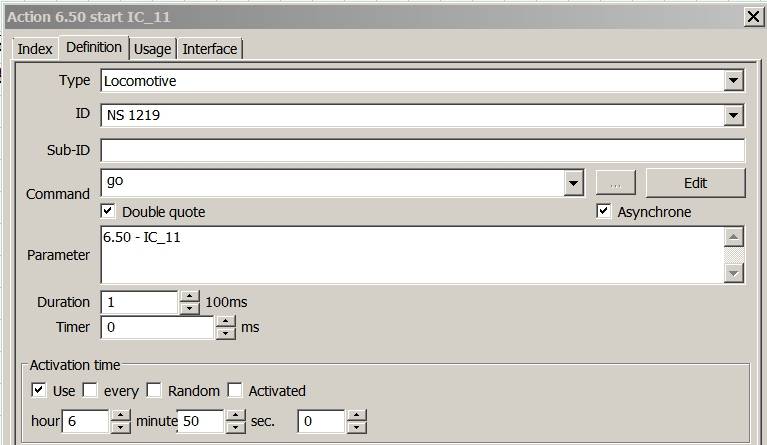Screen dimensions: 767x445
Task: Disable the Asynchrone checkbox
Action: (x=603, y=212)
